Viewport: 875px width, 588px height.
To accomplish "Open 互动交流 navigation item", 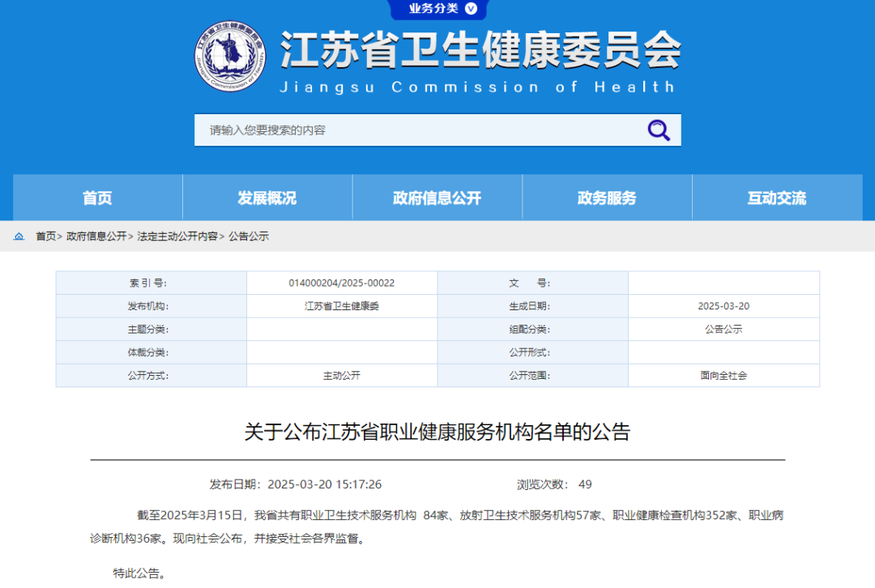I will (x=777, y=198).
